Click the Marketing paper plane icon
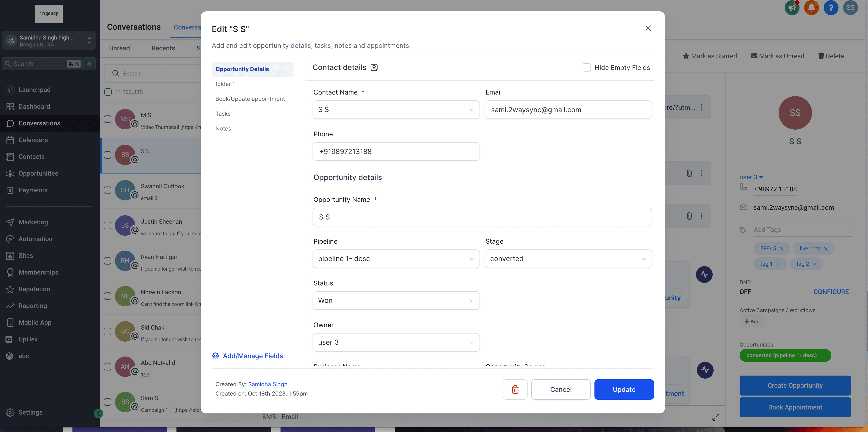Viewport: 868px width, 432px height. click(10, 222)
